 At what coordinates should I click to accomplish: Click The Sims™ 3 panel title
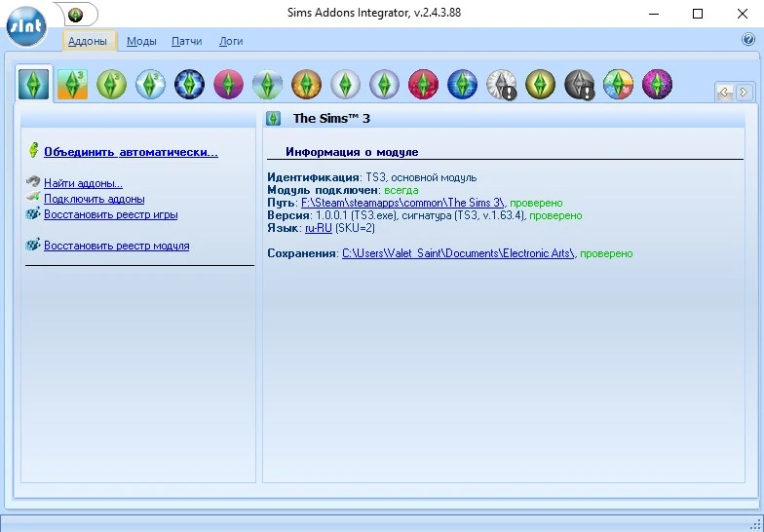(x=331, y=119)
